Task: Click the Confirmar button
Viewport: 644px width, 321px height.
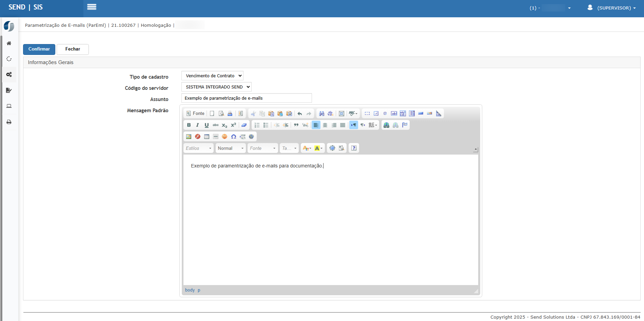Action: [x=39, y=49]
